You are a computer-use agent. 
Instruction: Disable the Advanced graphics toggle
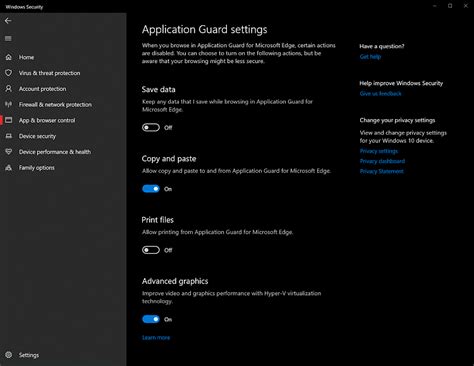tap(151, 319)
